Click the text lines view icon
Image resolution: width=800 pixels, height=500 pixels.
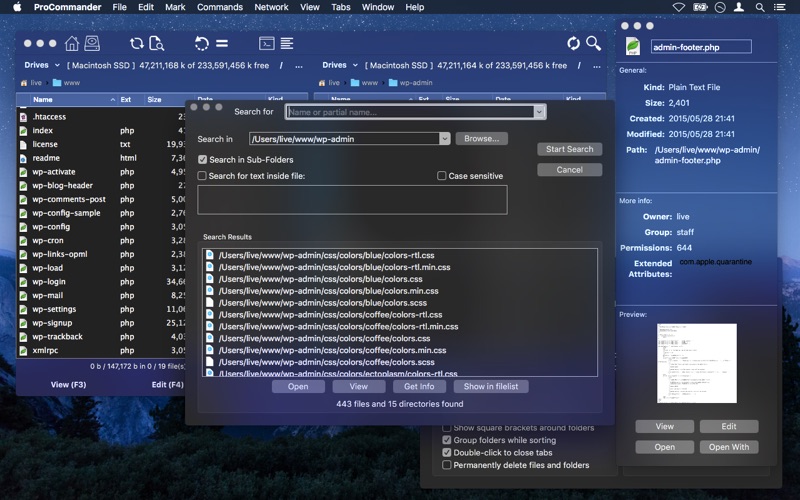pos(287,43)
